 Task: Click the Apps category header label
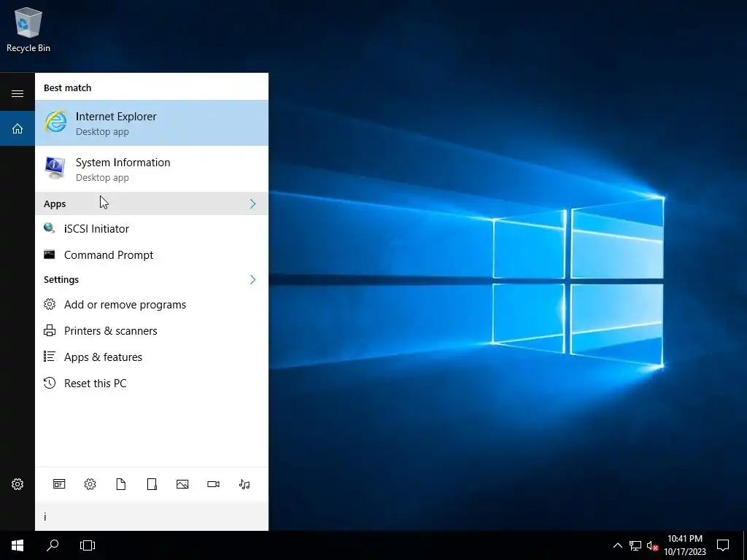click(x=55, y=204)
